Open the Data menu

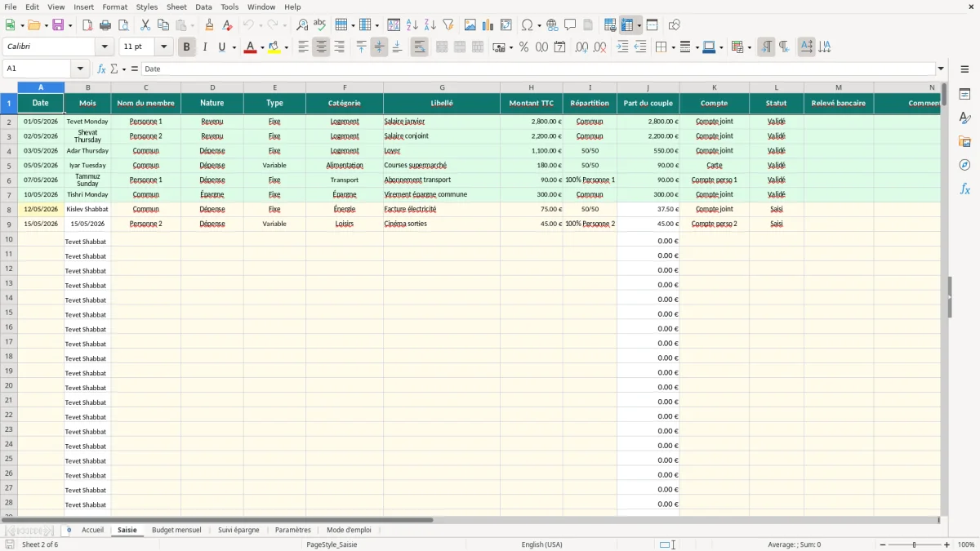203,7
